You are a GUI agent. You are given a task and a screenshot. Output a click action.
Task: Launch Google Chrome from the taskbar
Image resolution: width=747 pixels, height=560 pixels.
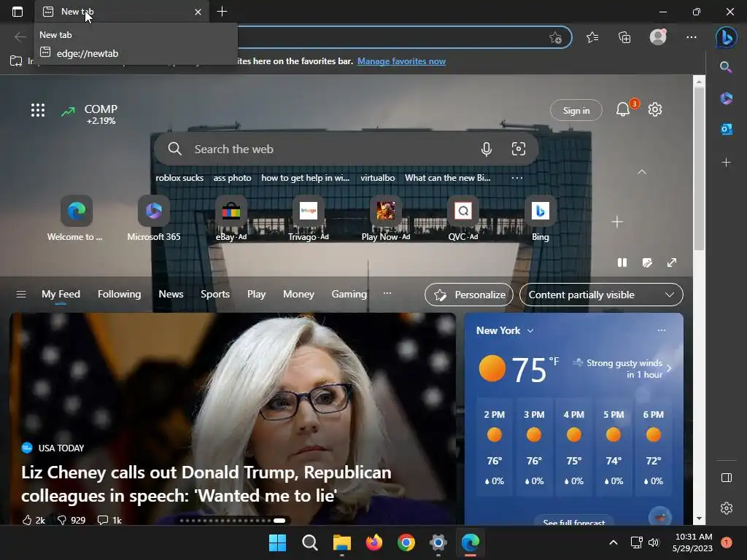pyautogui.click(x=406, y=542)
